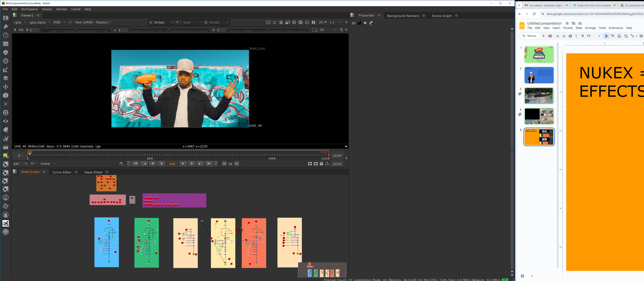Open the Time nodes clock toolbar icon
The height and width of the screenshot is (281, 644).
click(5, 35)
